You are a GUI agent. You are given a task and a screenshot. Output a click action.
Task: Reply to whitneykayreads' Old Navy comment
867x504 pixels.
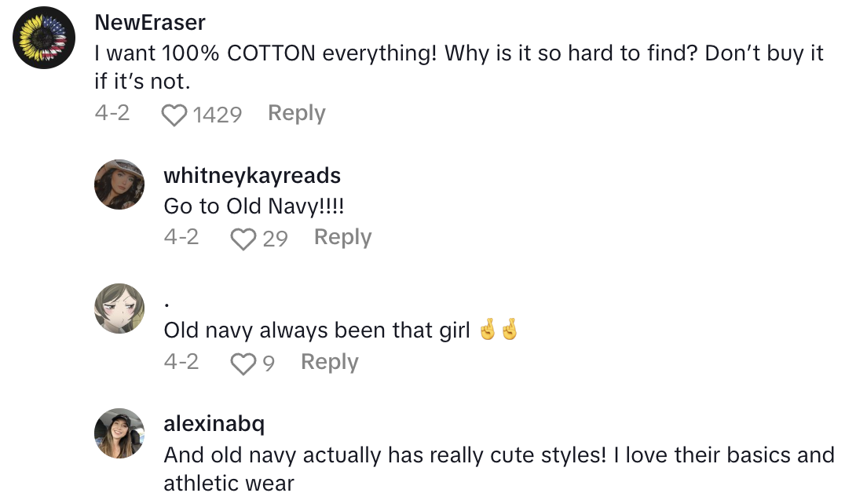click(342, 238)
